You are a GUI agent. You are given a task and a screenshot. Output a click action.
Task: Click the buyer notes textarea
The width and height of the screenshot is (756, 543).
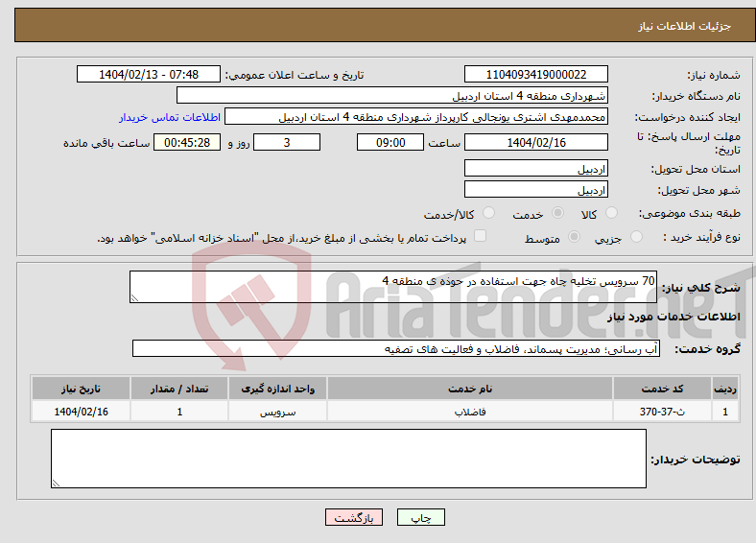point(348,459)
